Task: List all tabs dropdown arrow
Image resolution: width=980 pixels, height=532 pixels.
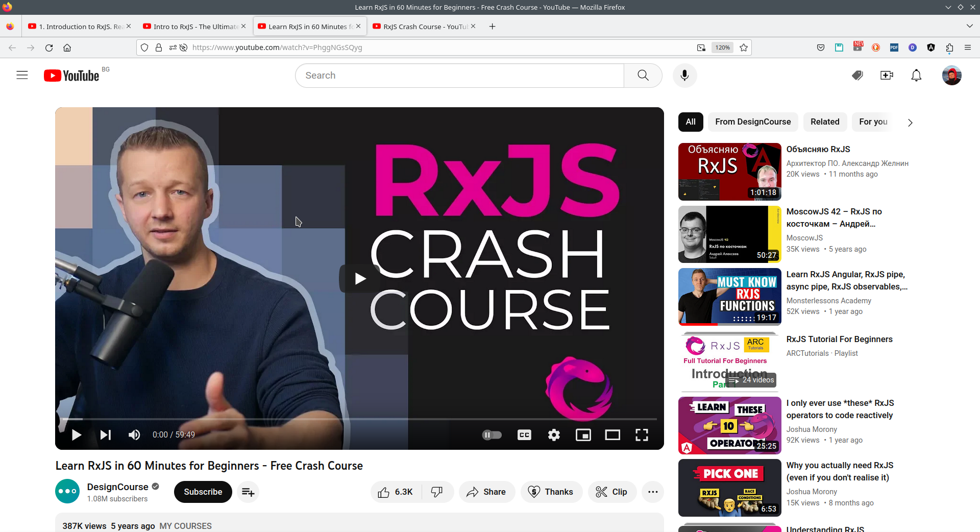Action: click(x=969, y=26)
